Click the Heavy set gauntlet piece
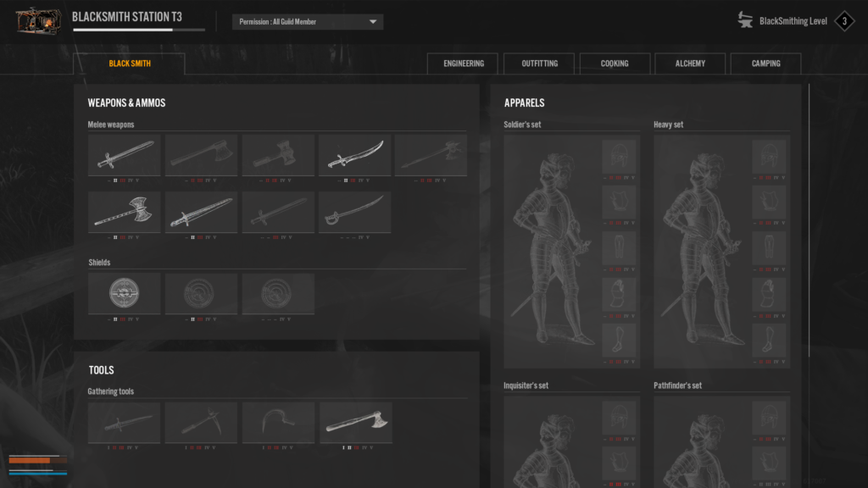The height and width of the screenshot is (488, 868). click(769, 293)
